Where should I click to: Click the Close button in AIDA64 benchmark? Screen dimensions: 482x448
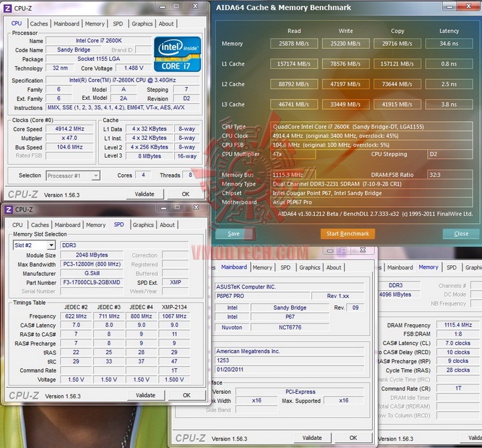click(461, 234)
